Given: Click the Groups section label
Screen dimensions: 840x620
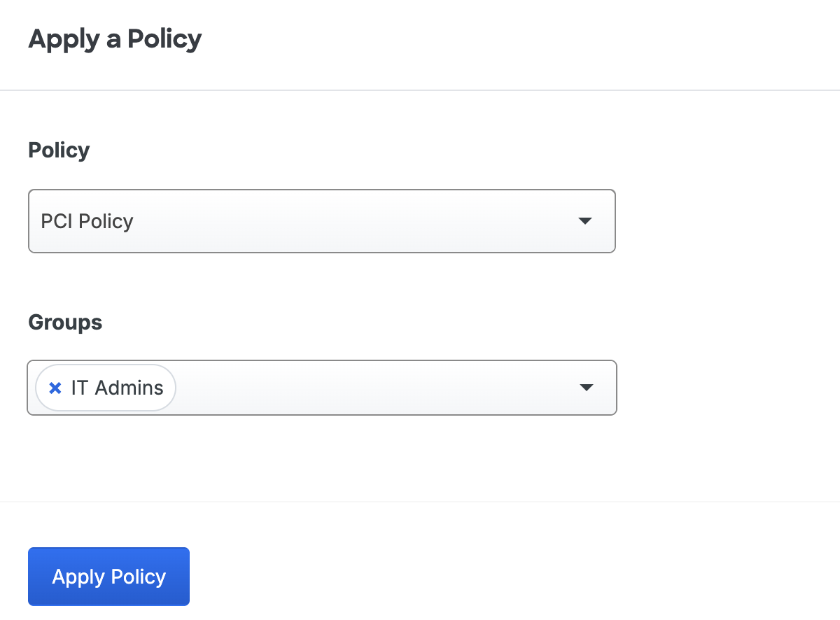Looking at the screenshot, I should (64, 322).
